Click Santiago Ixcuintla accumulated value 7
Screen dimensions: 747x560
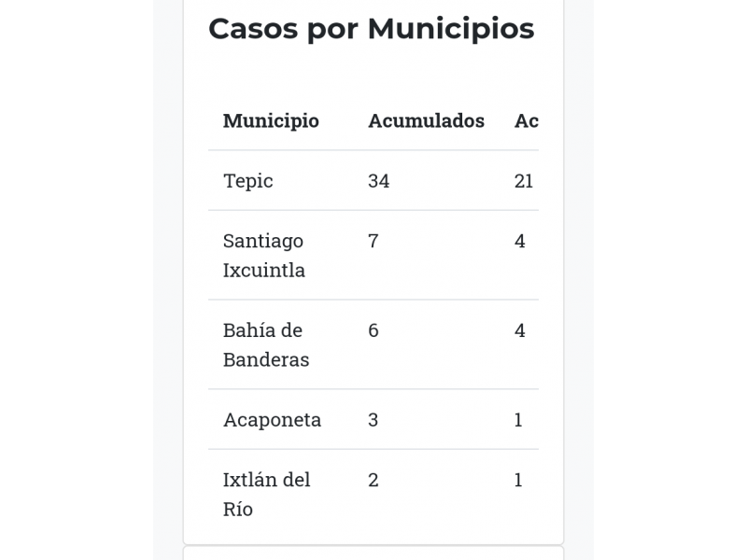point(373,241)
